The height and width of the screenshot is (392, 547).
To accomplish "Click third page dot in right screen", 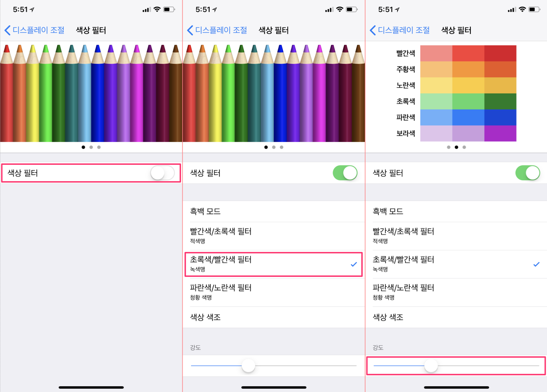I will pyautogui.click(x=464, y=147).
